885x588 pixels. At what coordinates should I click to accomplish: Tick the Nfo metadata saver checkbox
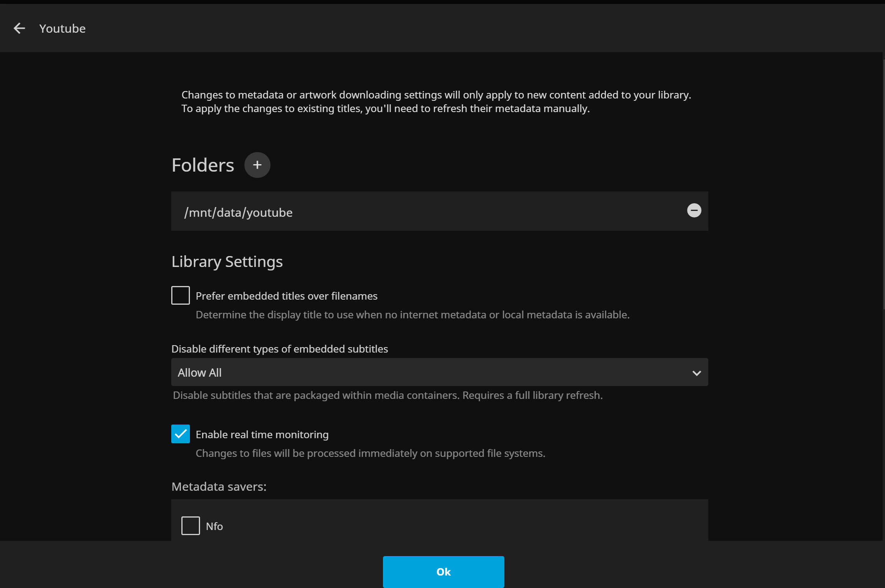(191, 526)
